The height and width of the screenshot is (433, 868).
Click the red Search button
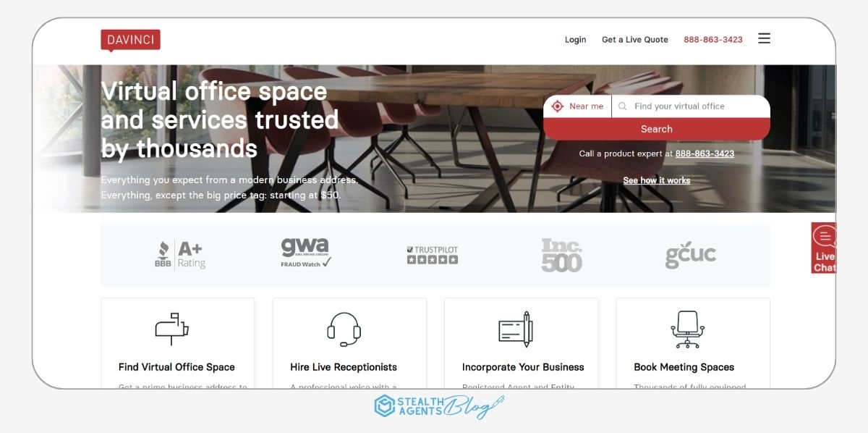pyautogui.click(x=657, y=129)
